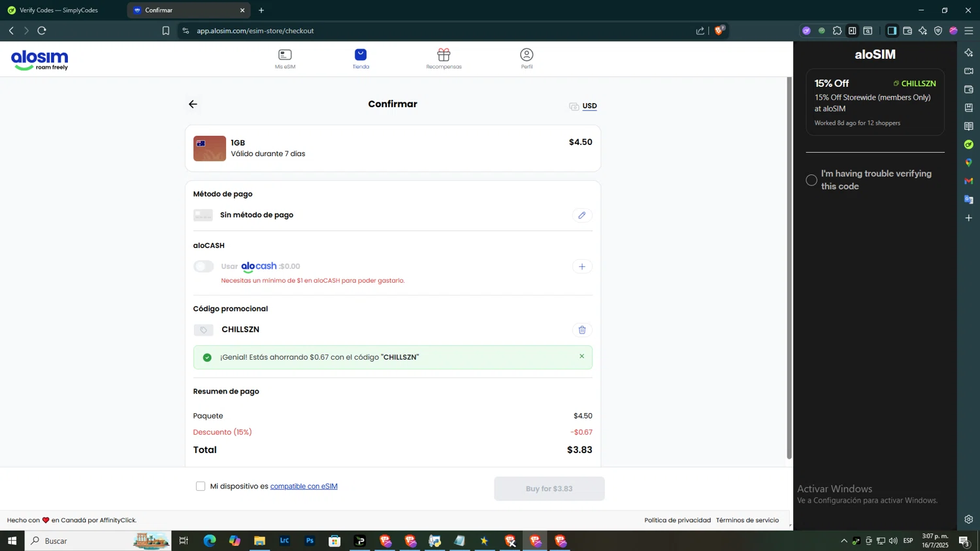Image resolution: width=980 pixels, height=551 pixels.
Task: Change the USD currency selector
Action: pyautogui.click(x=583, y=106)
